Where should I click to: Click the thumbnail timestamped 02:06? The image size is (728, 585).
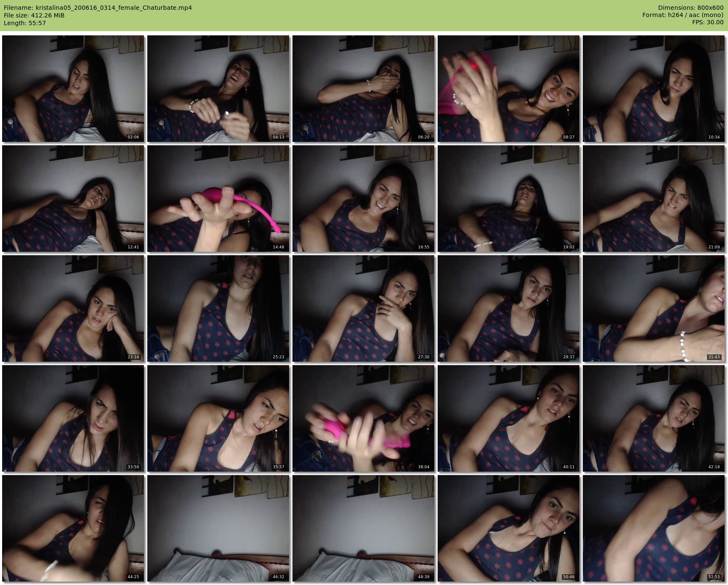pos(73,89)
